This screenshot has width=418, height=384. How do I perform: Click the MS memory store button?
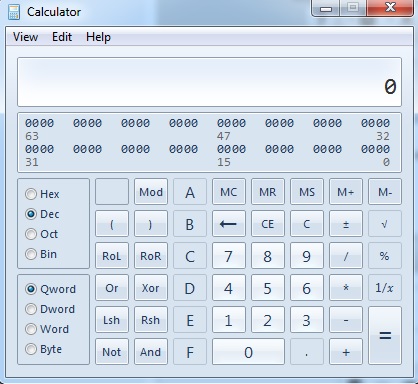(307, 192)
